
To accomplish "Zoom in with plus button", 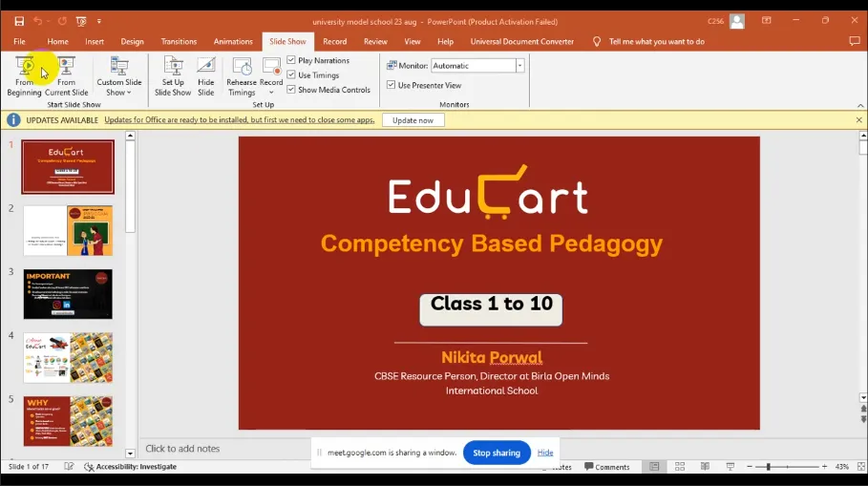I will tap(824, 467).
